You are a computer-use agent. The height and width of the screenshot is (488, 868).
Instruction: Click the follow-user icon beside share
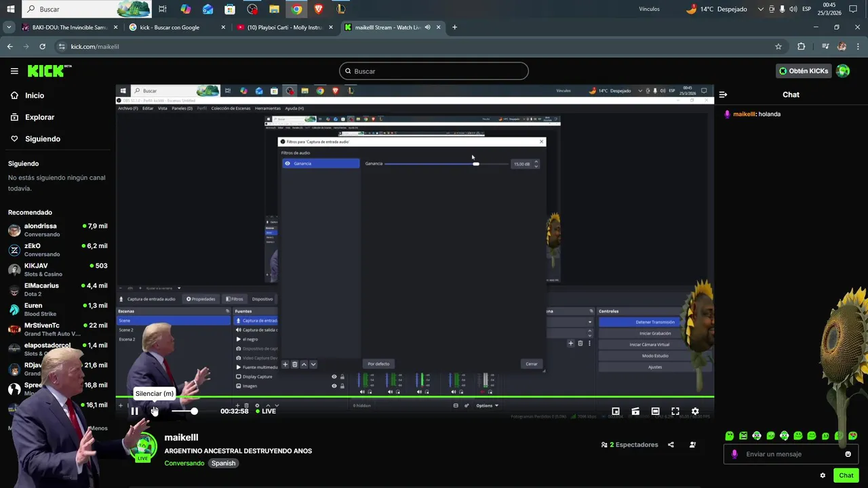click(x=692, y=445)
